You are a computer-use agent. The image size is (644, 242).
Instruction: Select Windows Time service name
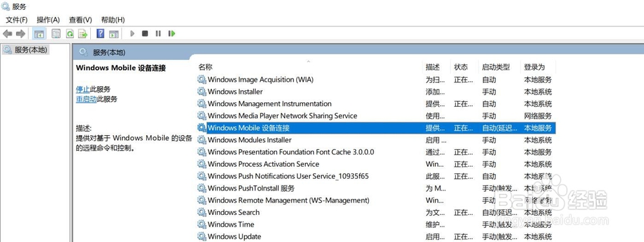[231, 225]
